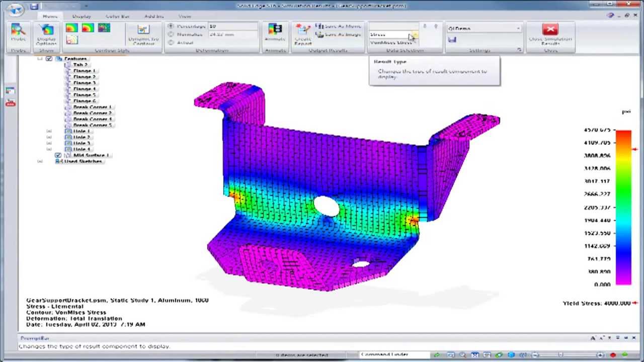Open the VonMises Stress component dropdown

point(414,43)
